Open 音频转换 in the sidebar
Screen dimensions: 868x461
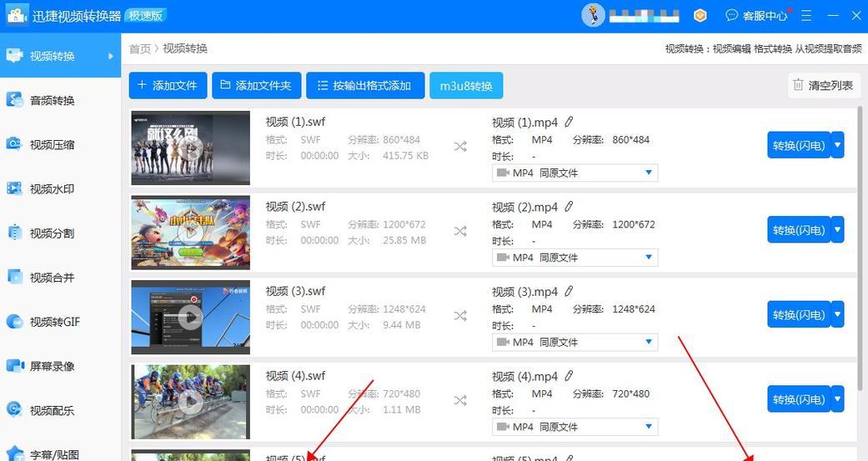pyautogui.click(x=60, y=100)
